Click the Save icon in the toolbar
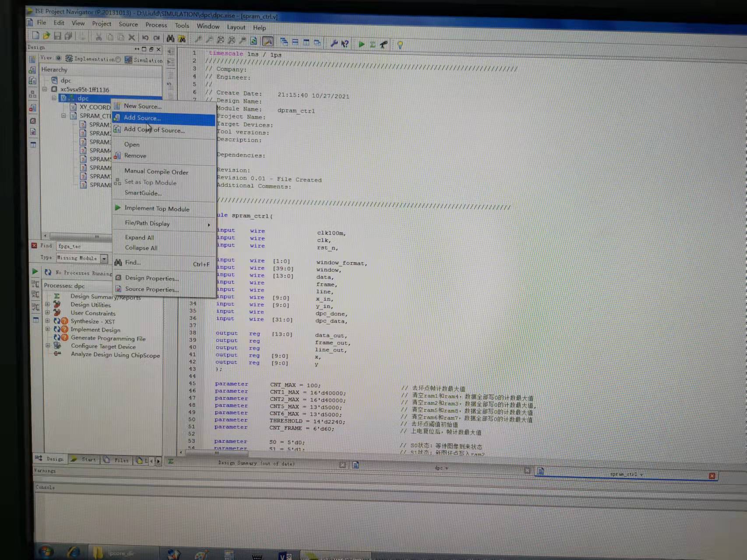Image resolution: width=747 pixels, height=560 pixels. pos(57,37)
